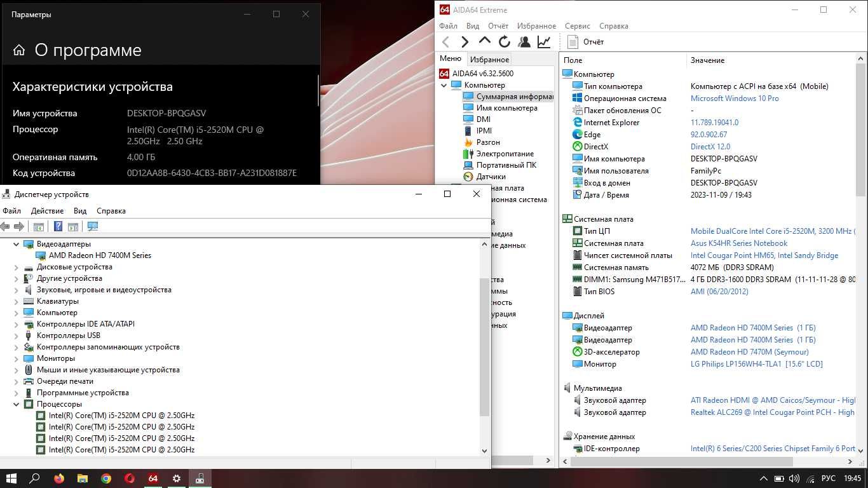Open AIDA64 benchmark graph icon
This screenshot has width=868, height=488.
tap(544, 42)
